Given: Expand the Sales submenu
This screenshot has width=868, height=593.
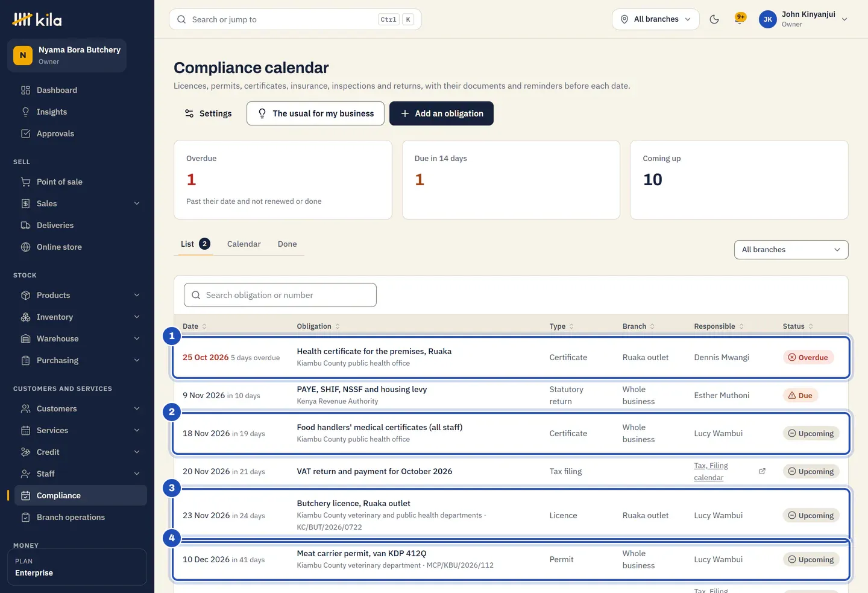Looking at the screenshot, I should pyautogui.click(x=137, y=204).
